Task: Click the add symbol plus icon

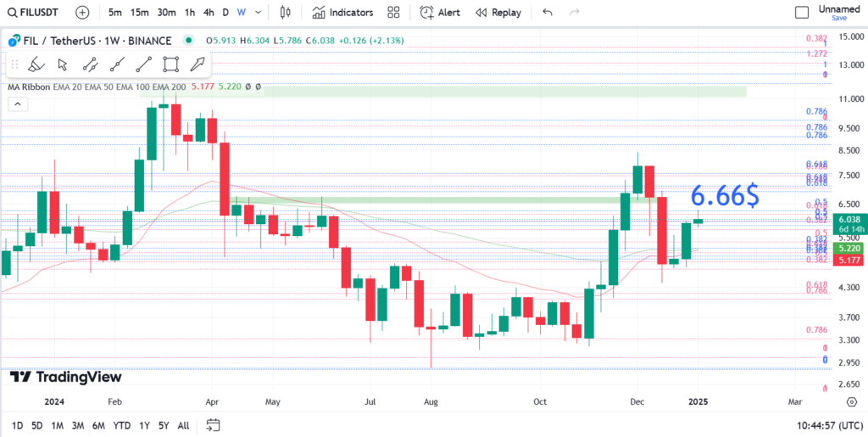Action: (81, 13)
